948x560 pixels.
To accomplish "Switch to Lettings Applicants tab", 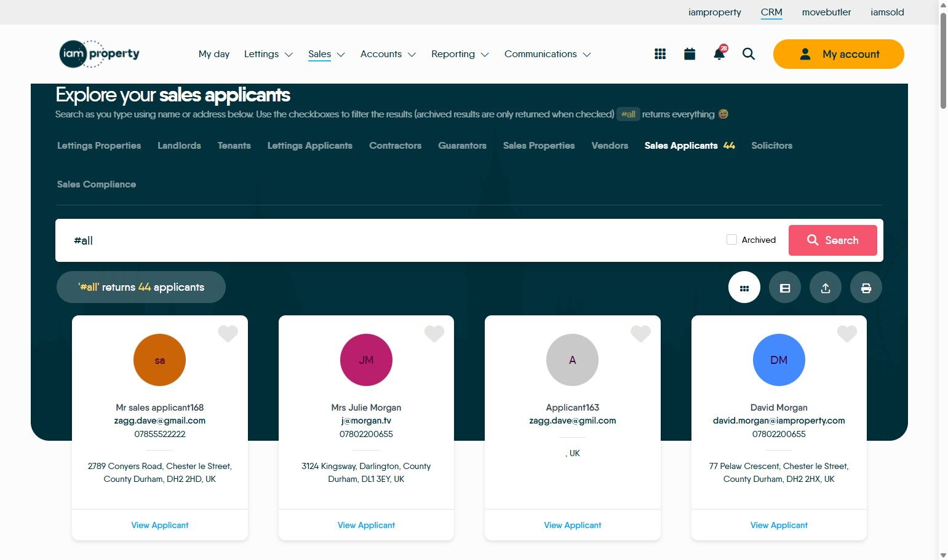I will point(310,146).
